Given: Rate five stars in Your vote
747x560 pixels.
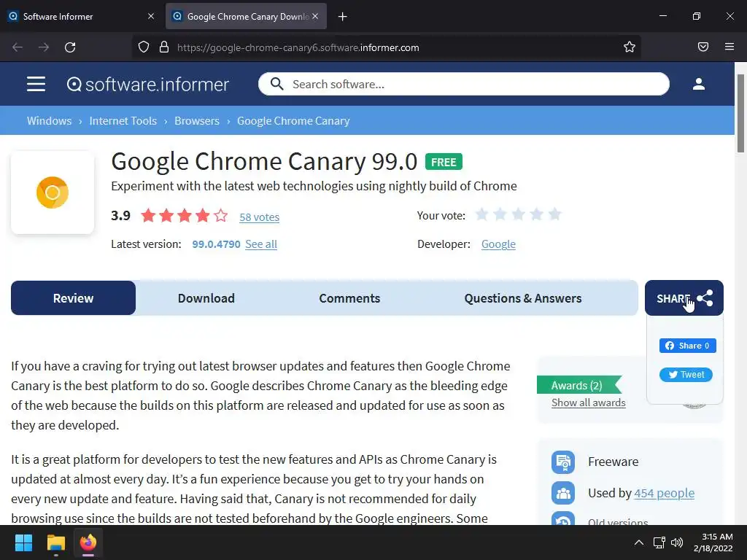Looking at the screenshot, I should (554, 214).
